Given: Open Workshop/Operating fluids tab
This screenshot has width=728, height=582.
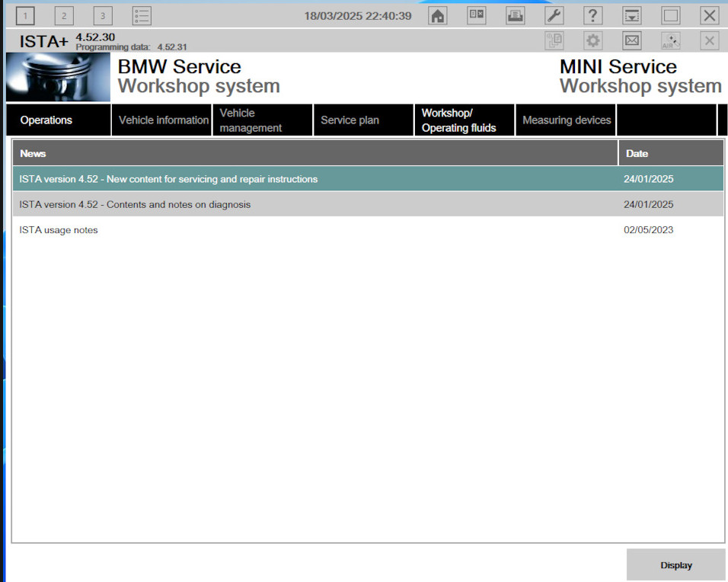Looking at the screenshot, I should [465, 120].
